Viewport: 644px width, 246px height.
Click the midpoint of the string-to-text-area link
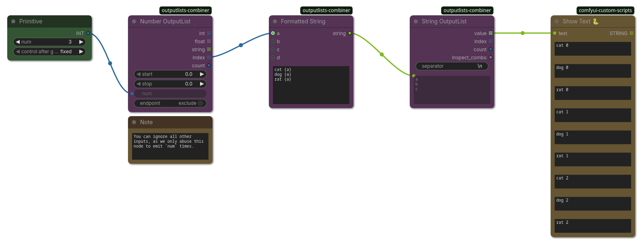pos(382,54)
